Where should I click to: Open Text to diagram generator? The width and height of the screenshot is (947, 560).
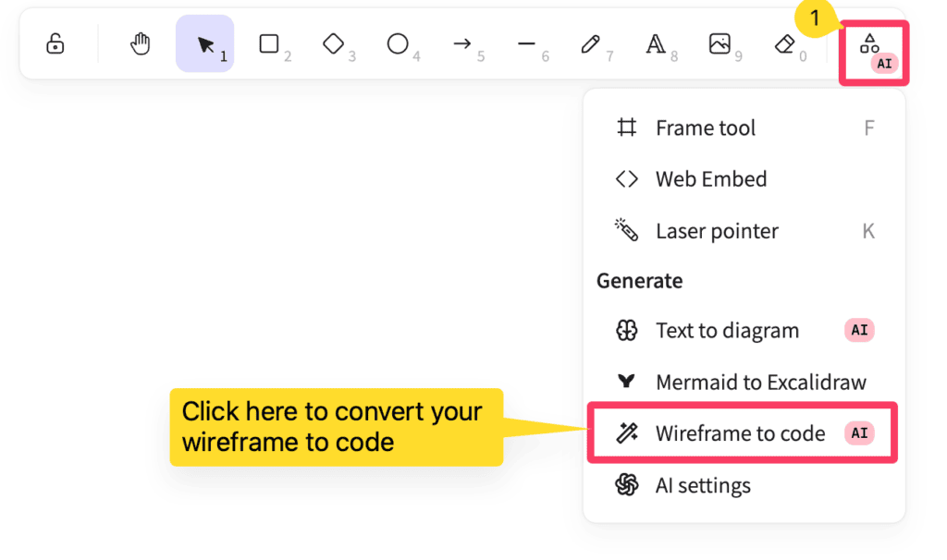[727, 330]
